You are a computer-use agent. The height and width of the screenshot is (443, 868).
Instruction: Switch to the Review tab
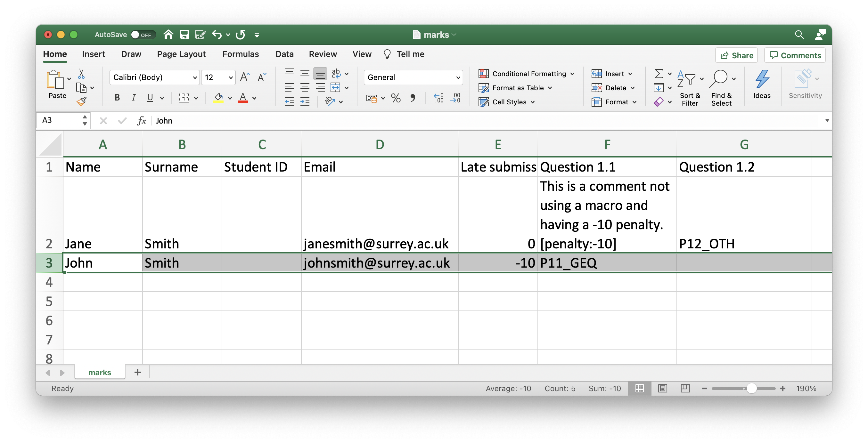pos(323,54)
